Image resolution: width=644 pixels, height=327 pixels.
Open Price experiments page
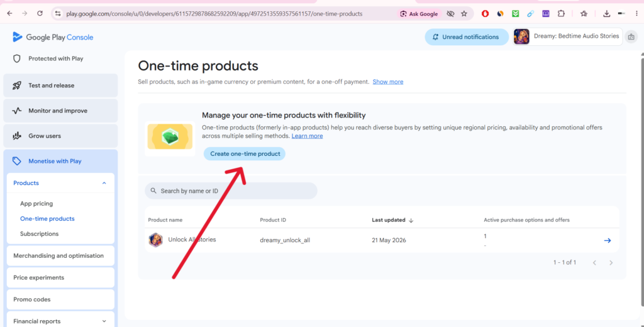tap(60, 277)
